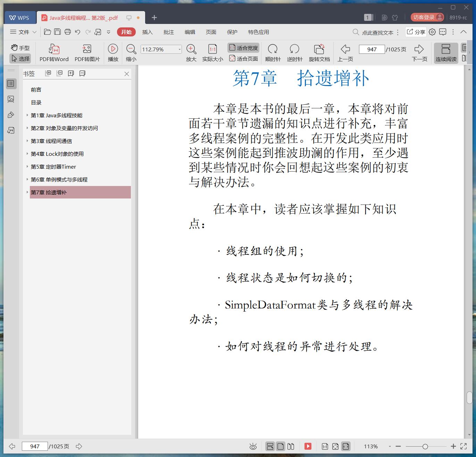Switch to 选择 selection tool
Image resolution: width=476 pixels, height=457 pixels.
(x=20, y=59)
